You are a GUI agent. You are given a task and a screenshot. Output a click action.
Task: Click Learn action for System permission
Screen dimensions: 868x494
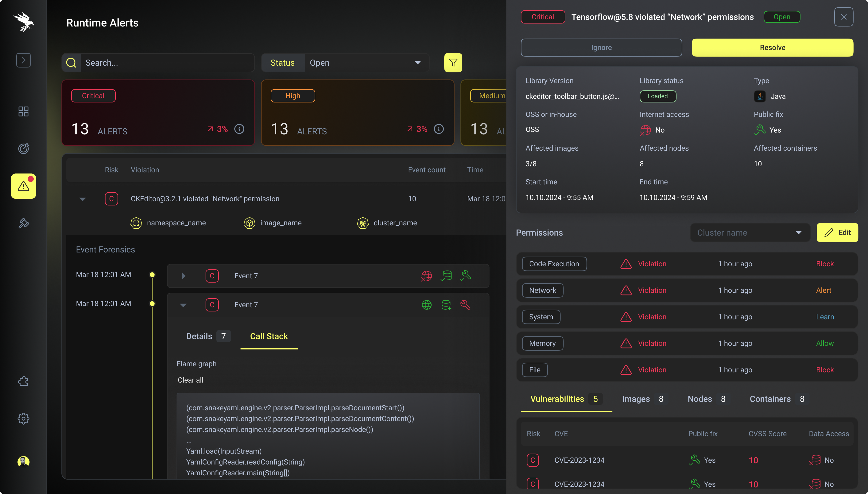(x=825, y=317)
